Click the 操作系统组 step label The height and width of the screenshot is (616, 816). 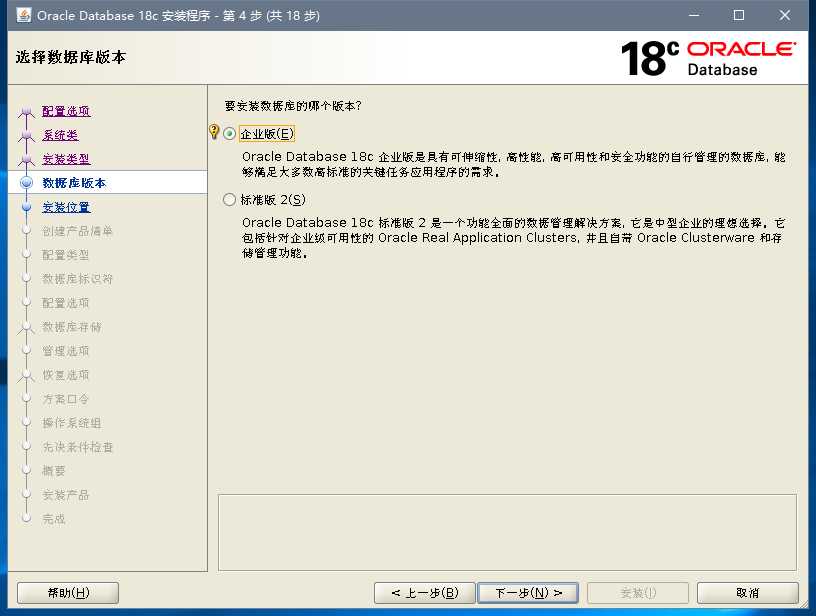pos(72,423)
